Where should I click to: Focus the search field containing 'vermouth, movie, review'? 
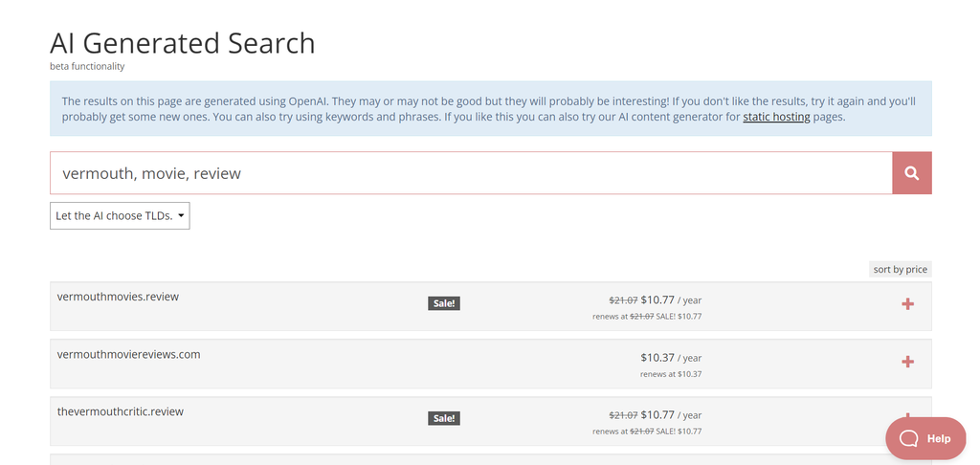470,173
